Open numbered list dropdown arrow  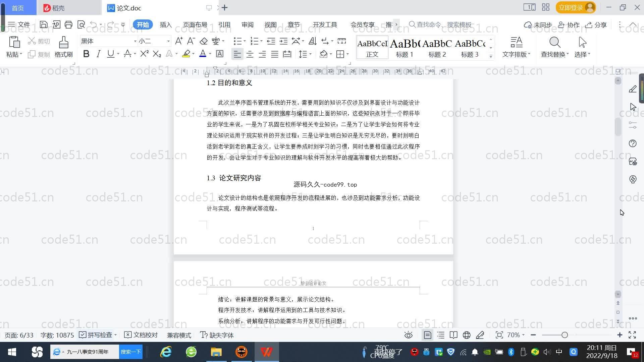[261, 41]
